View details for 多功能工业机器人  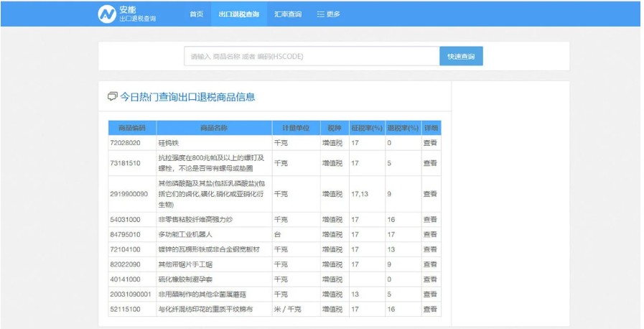[430, 234]
